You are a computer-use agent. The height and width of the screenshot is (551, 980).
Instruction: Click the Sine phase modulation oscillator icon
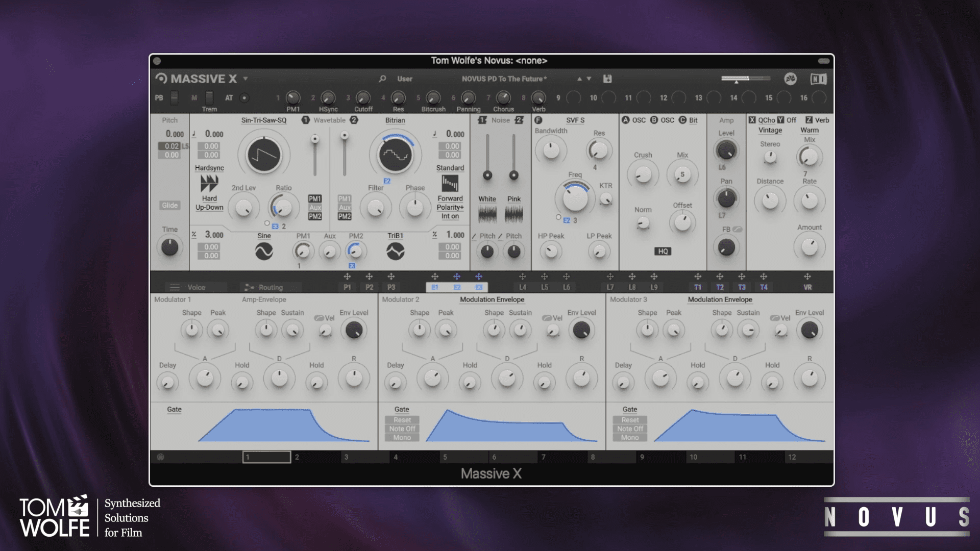click(x=264, y=251)
